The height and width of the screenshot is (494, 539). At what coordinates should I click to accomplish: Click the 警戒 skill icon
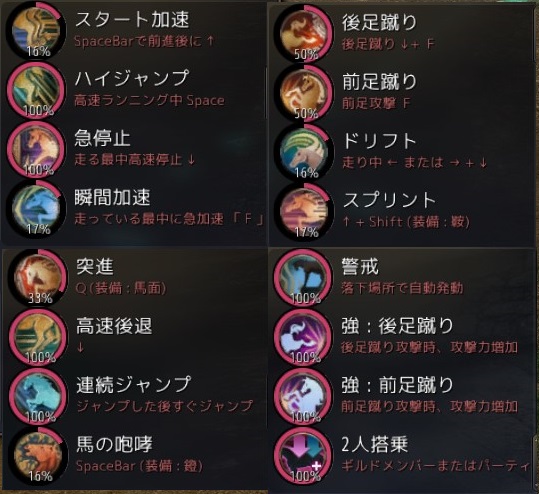tap(303, 277)
